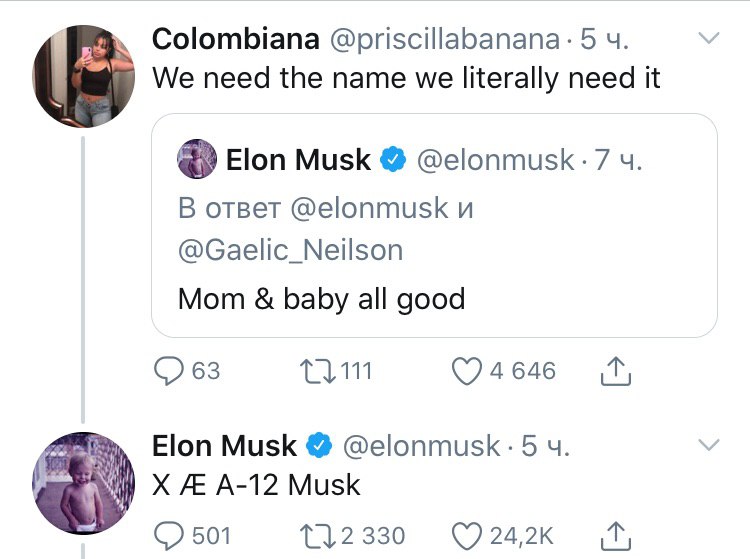Open the "X Æ A-12 Musk" tweet text

click(256, 485)
